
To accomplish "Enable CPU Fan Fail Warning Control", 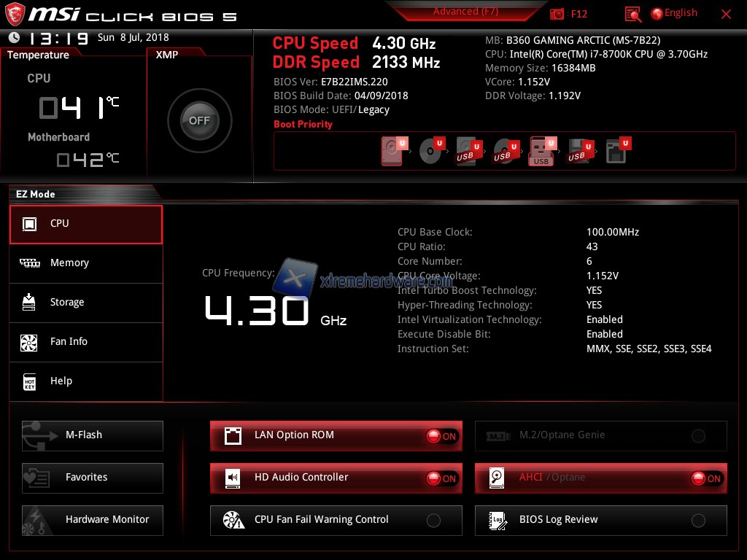I will (x=433, y=521).
